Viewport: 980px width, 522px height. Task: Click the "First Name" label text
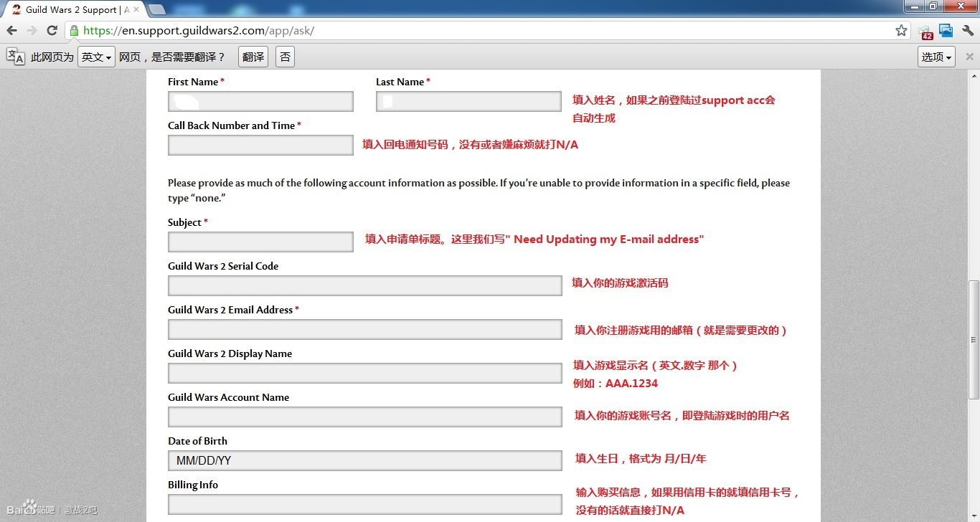193,82
